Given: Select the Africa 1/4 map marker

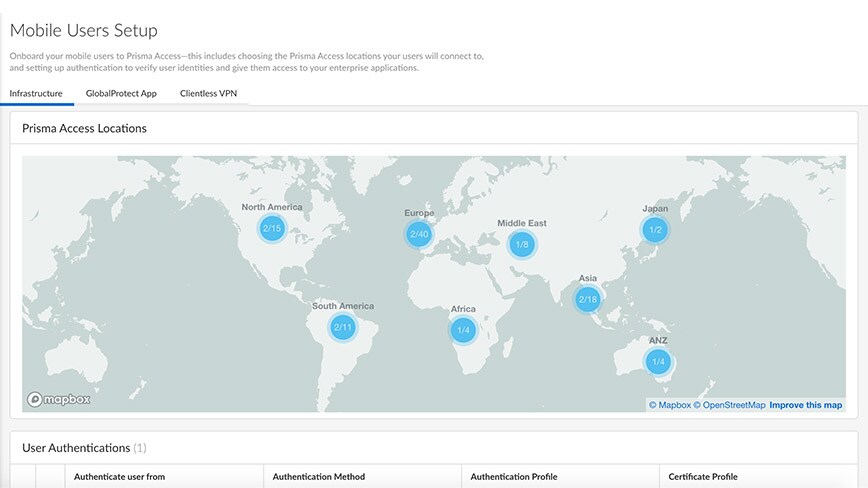Looking at the screenshot, I should [x=462, y=330].
